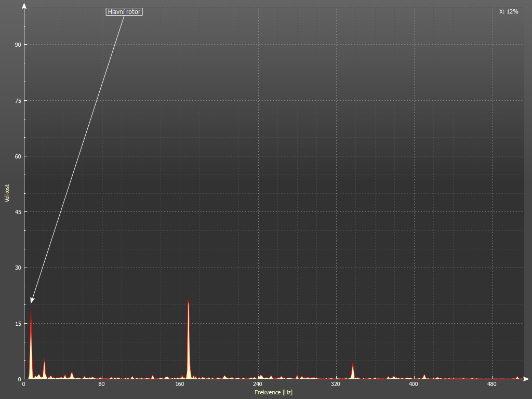532x399 pixels.
Task: Click the 80 tick label on frequency axis
Action: (x=102, y=384)
